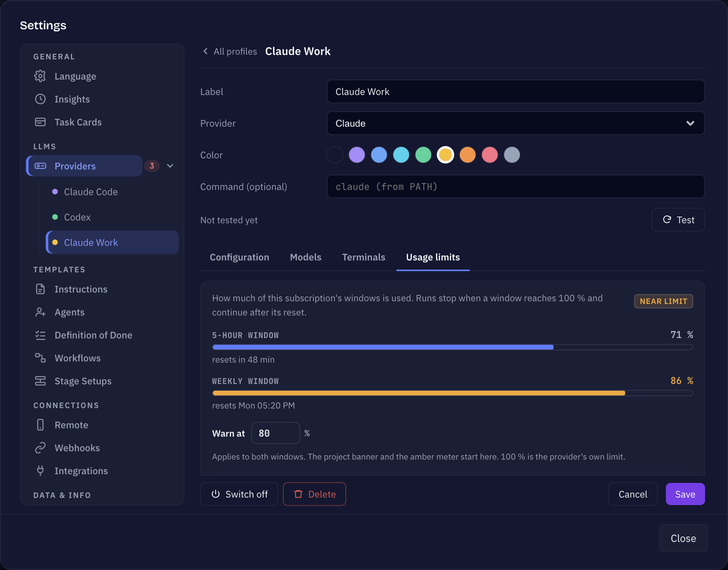728x570 pixels.
Task: Pick the pink-red color swatch
Action: coord(489,155)
